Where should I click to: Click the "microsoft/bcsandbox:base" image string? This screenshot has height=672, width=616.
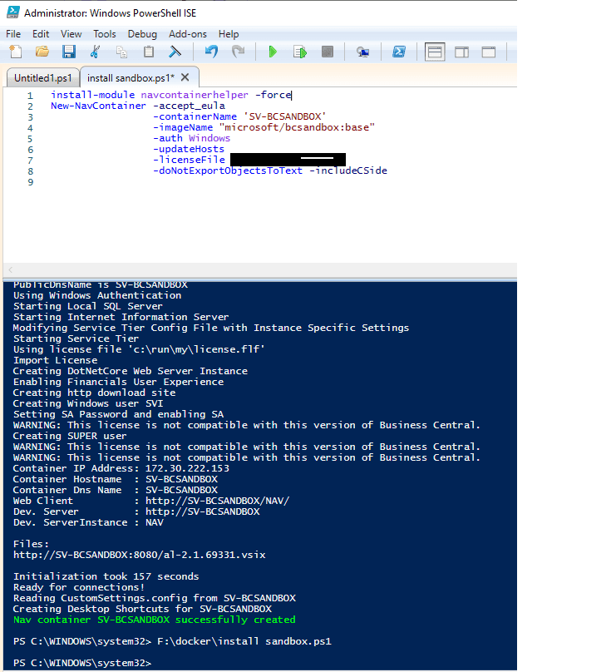[297, 127]
